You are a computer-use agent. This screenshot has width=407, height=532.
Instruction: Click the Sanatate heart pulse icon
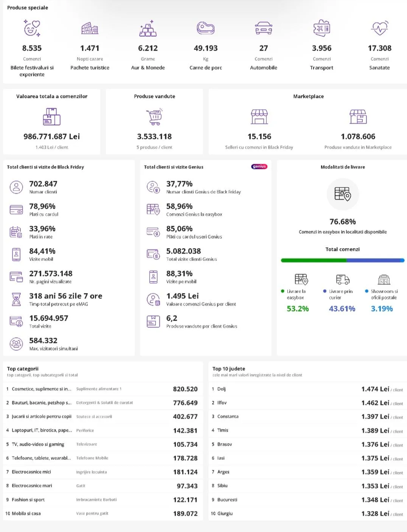(x=379, y=28)
